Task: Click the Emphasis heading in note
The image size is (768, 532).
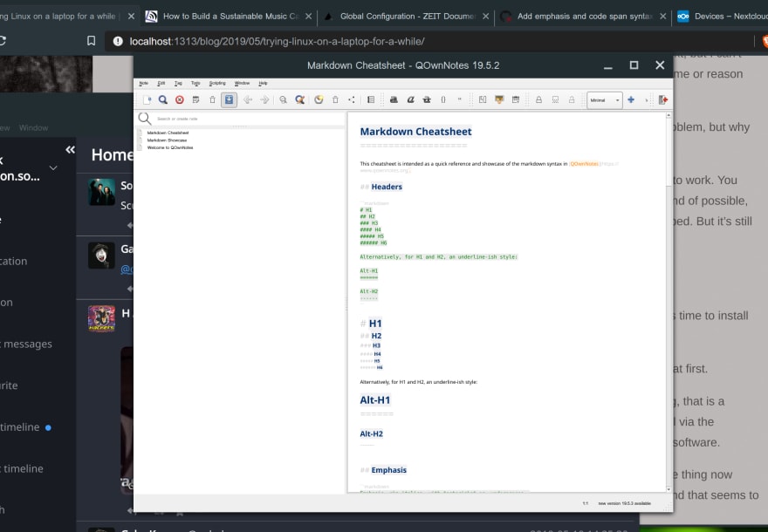Action: click(x=389, y=470)
